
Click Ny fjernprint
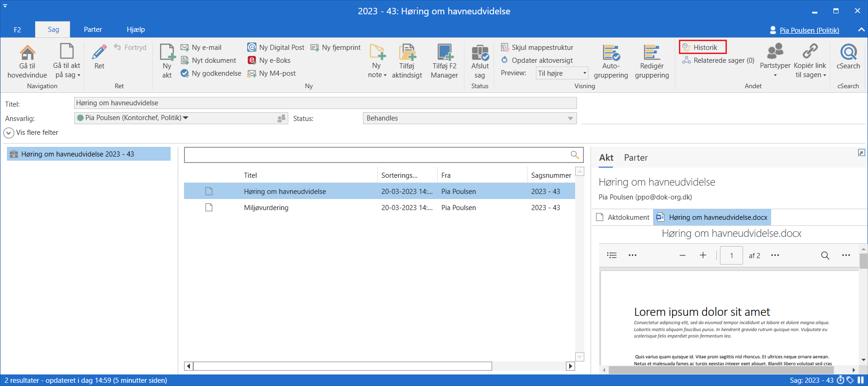(336, 47)
